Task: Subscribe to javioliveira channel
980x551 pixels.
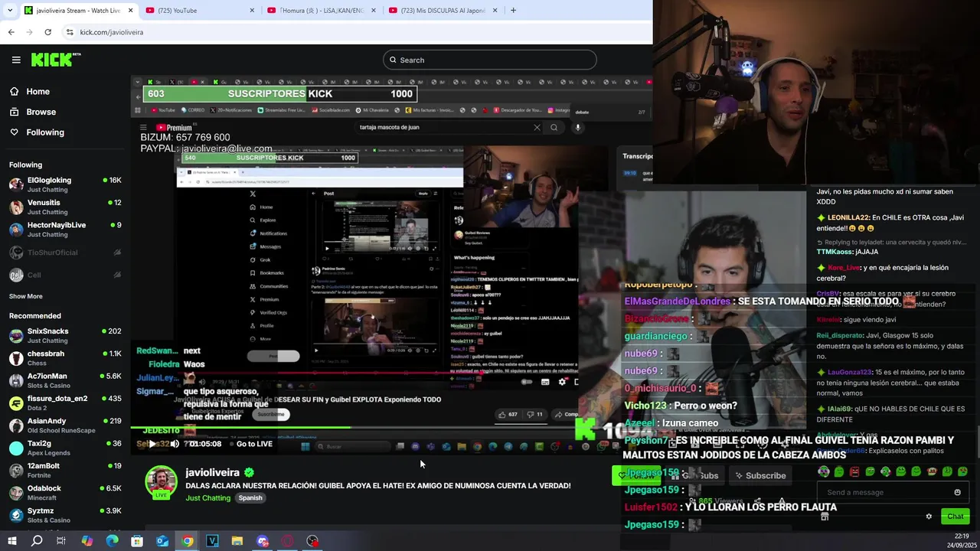Action: click(x=760, y=475)
